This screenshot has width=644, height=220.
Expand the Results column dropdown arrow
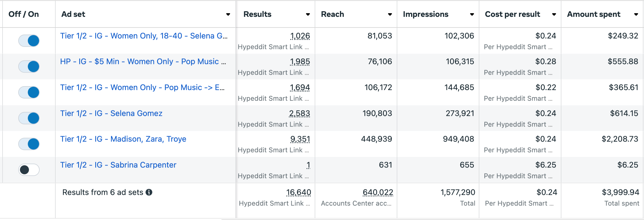coord(308,14)
